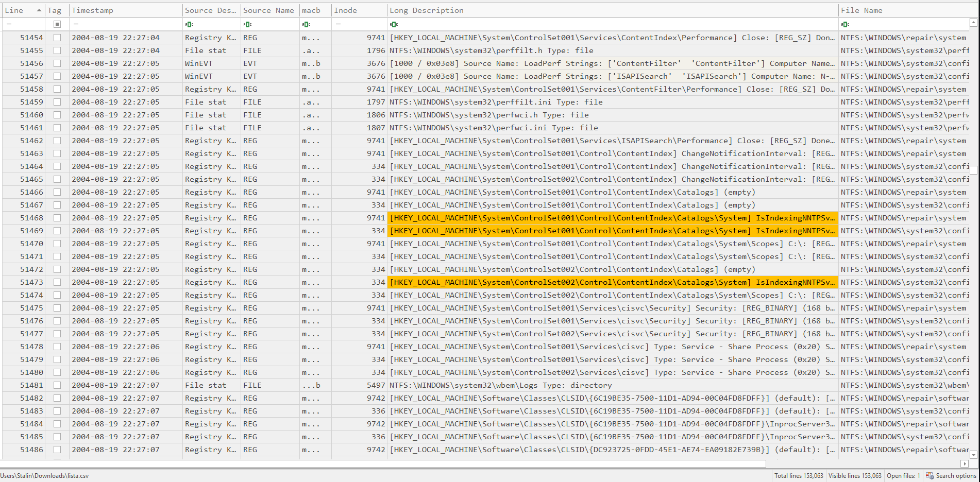Open the ABC filter operator under macb
Image resolution: width=980 pixels, height=482 pixels.
(x=306, y=24)
